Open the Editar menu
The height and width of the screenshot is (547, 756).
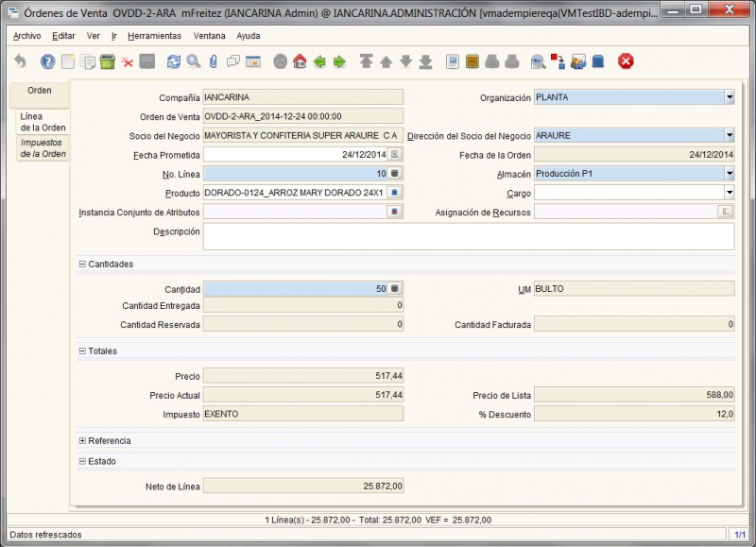tap(63, 36)
